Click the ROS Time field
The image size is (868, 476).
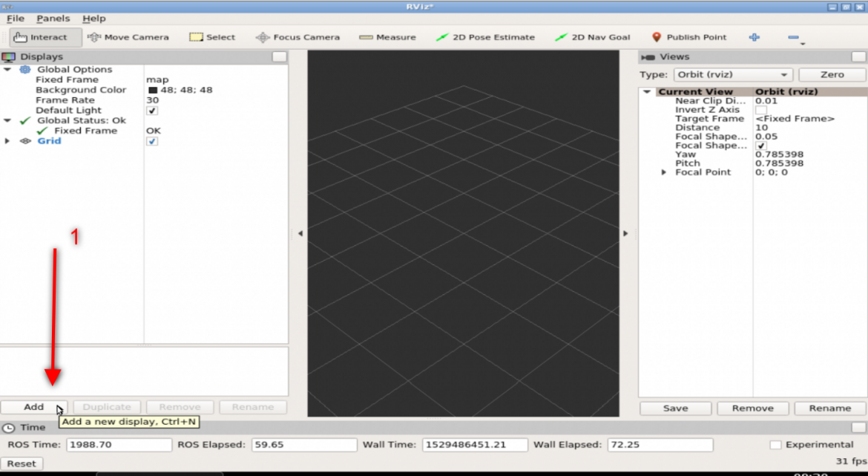(x=119, y=444)
